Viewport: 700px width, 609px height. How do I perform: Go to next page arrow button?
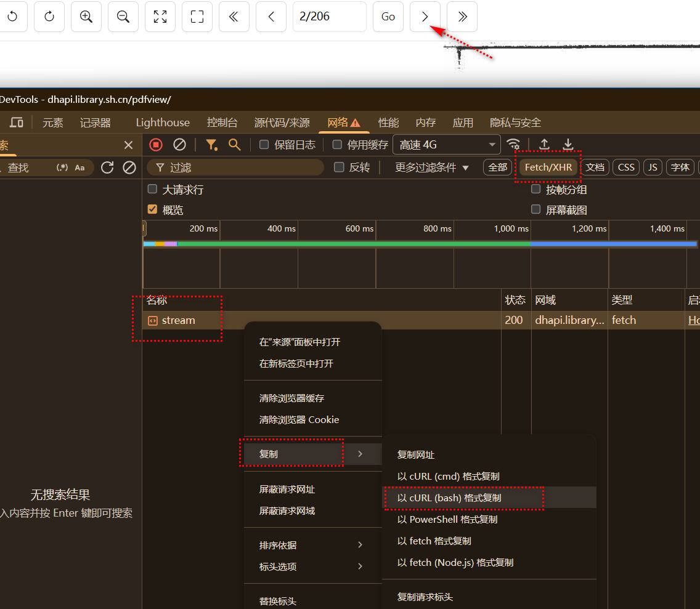click(x=425, y=17)
